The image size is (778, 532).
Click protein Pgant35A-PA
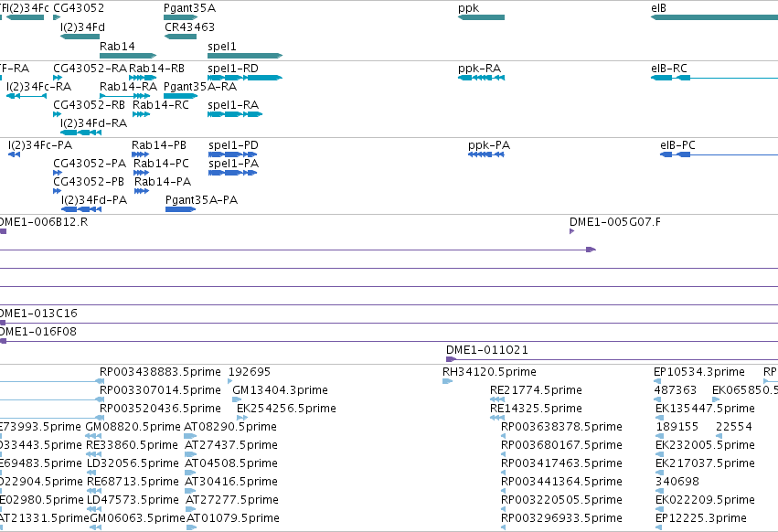[181, 209]
